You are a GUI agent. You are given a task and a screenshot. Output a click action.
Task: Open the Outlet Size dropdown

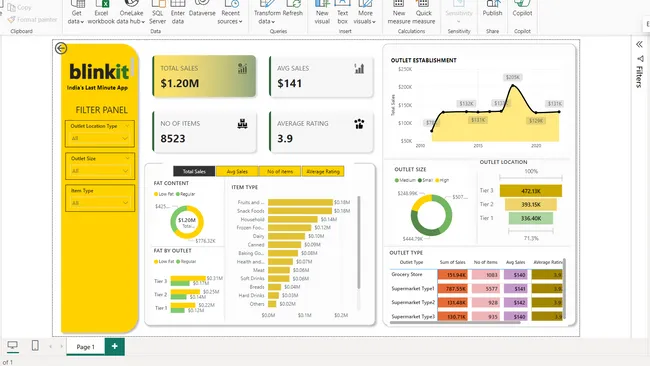pyautogui.click(x=100, y=171)
